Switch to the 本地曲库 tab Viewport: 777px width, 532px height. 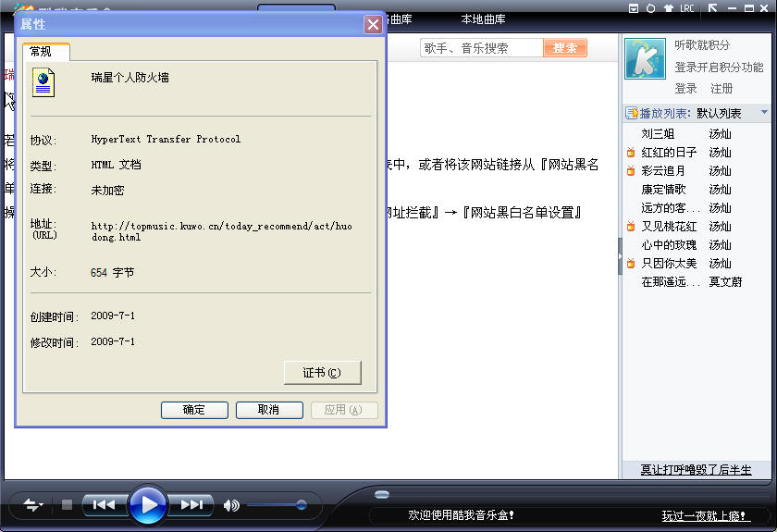(x=483, y=19)
